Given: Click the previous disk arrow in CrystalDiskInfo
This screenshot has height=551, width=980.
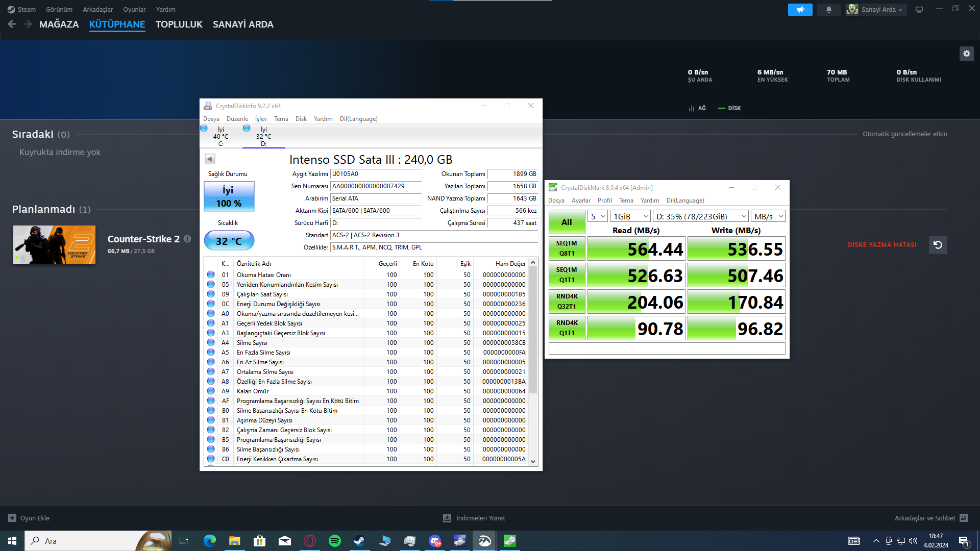Looking at the screenshot, I should click(x=209, y=159).
